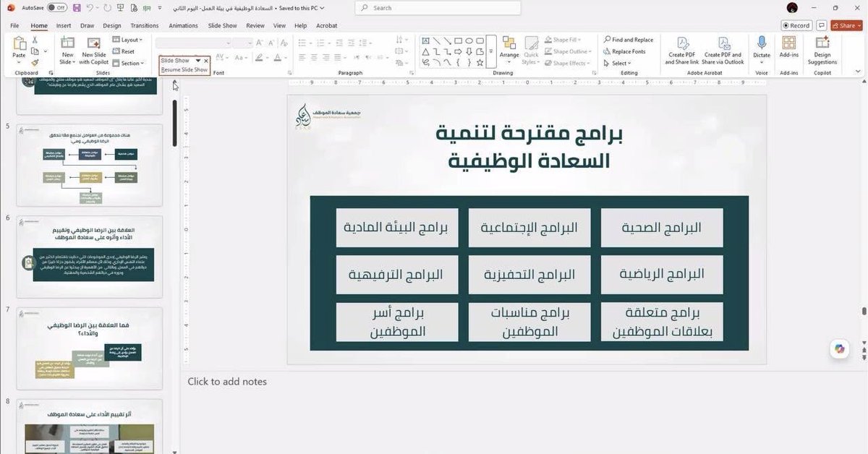The image size is (868, 454).
Task: Click the Search box
Action: pyautogui.click(x=438, y=8)
